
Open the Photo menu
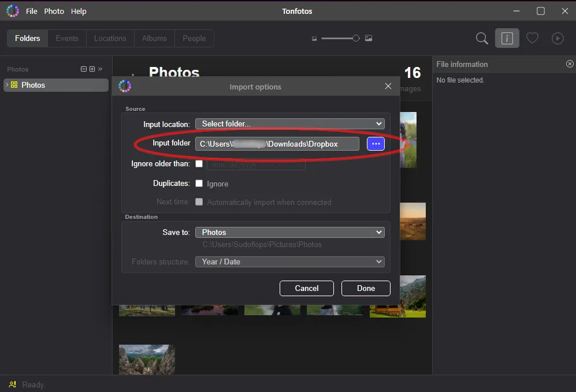click(54, 10)
